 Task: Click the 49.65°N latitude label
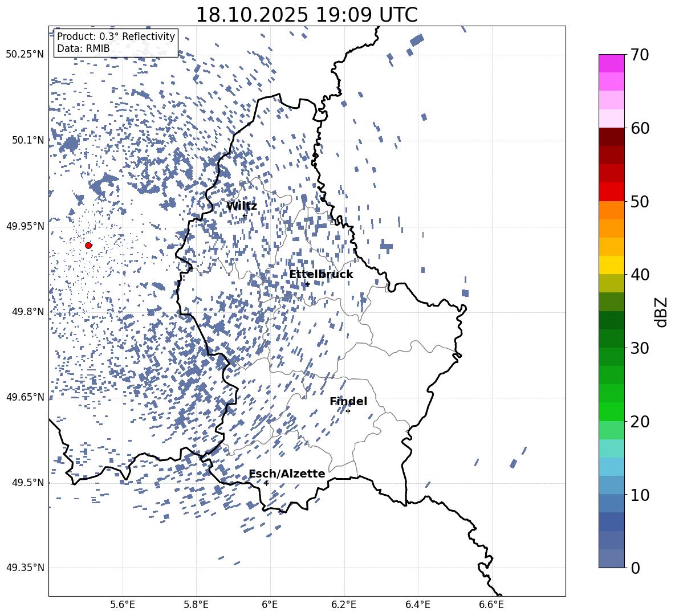(x=25, y=397)
